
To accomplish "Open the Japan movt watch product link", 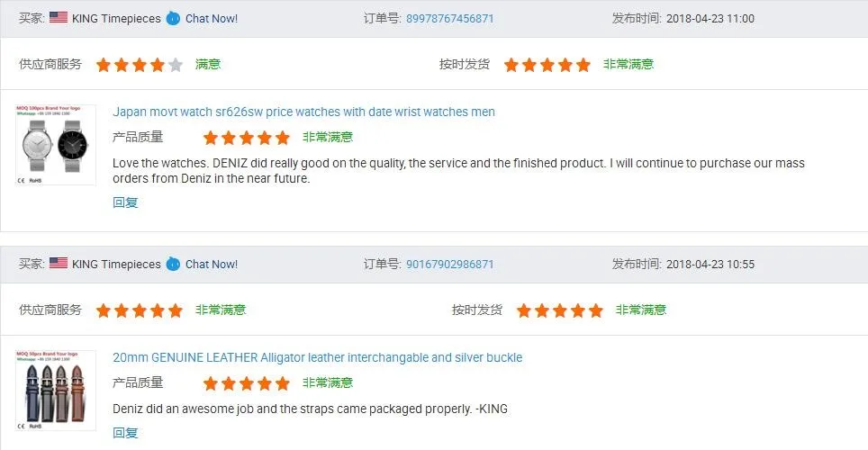I will [303, 112].
